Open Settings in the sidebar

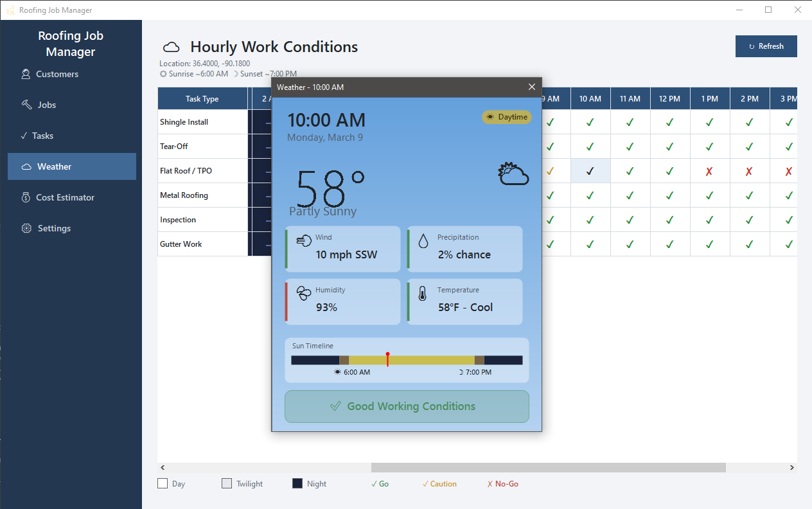(72, 228)
